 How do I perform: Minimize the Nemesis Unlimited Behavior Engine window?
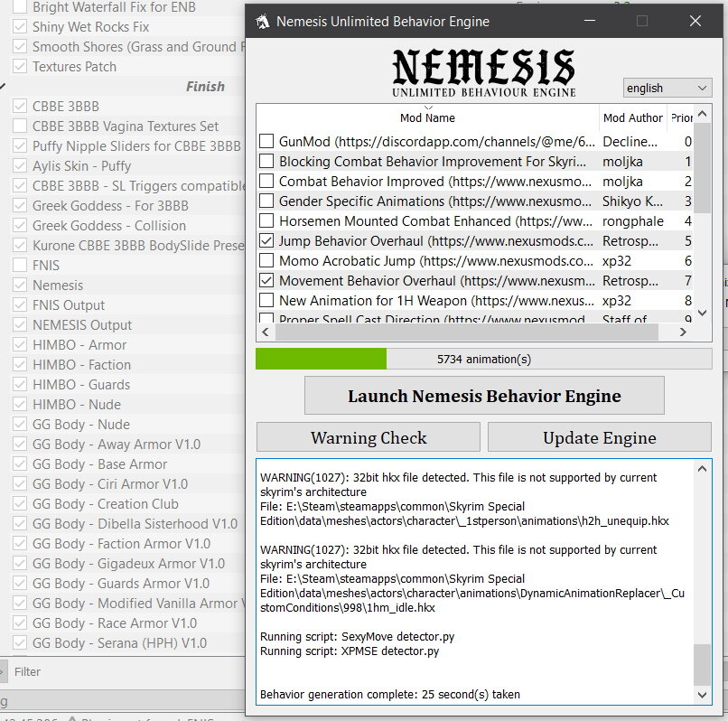(590, 21)
